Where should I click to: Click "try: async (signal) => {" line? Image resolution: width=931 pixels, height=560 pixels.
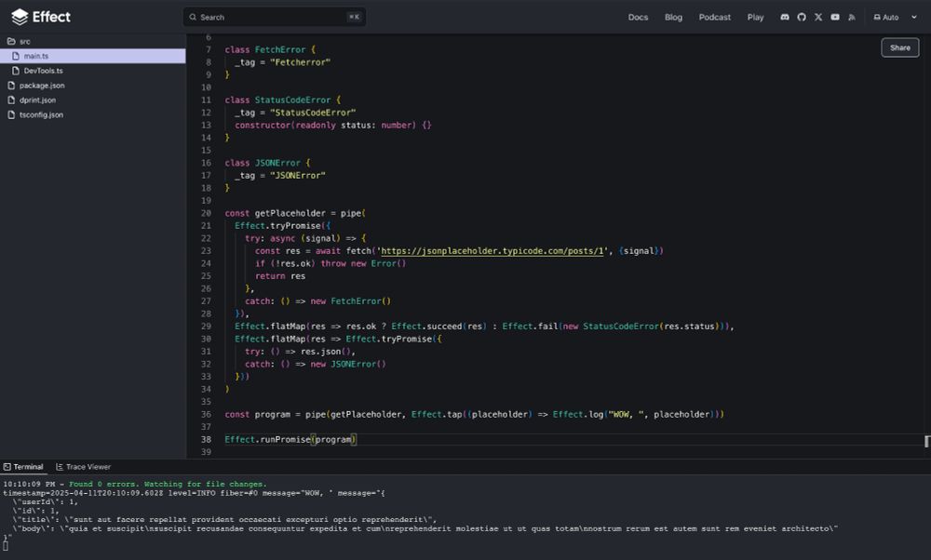click(x=305, y=238)
